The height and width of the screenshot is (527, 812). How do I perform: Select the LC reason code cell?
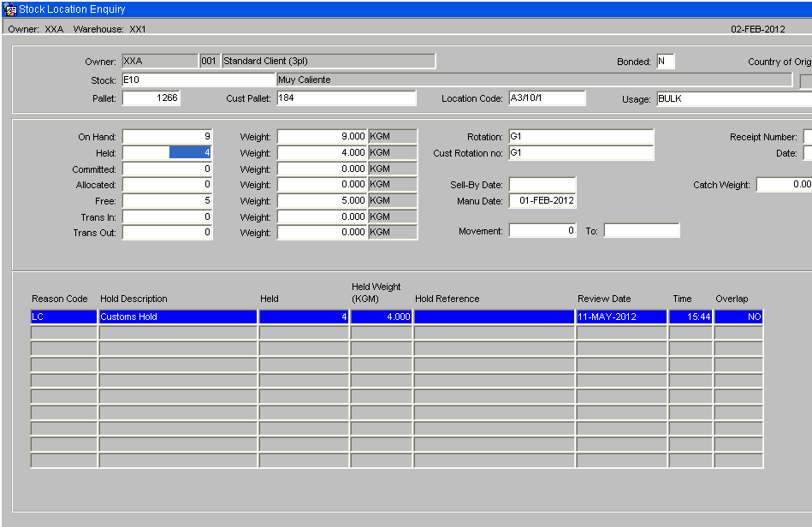pos(64,317)
